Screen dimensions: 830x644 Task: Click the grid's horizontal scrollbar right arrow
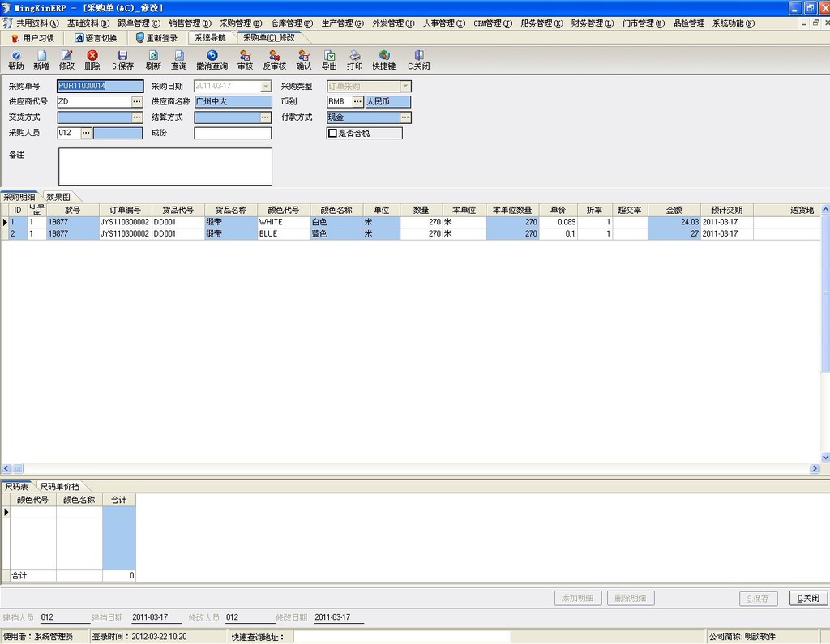click(x=815, y=468)
